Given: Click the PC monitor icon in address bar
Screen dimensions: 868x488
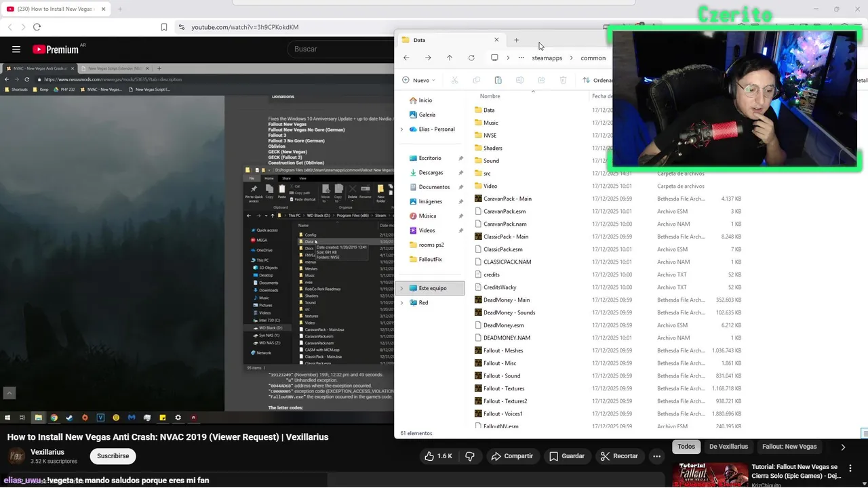Looking at the screenshot, I should pos(494,58).
